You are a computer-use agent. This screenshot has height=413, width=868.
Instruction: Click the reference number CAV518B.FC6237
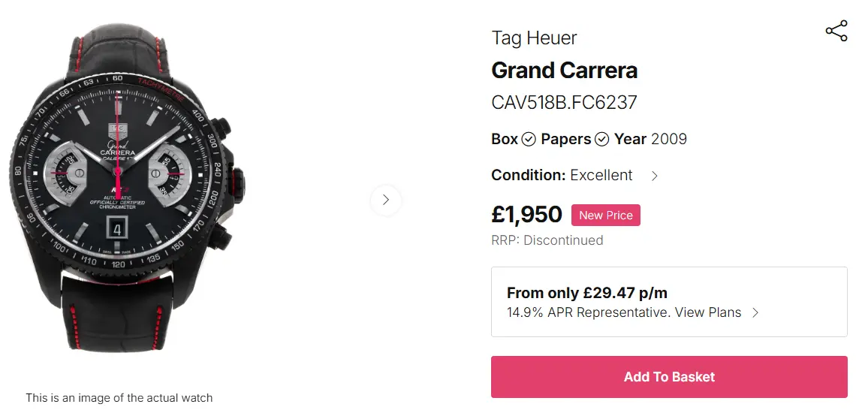pos(564,103)
